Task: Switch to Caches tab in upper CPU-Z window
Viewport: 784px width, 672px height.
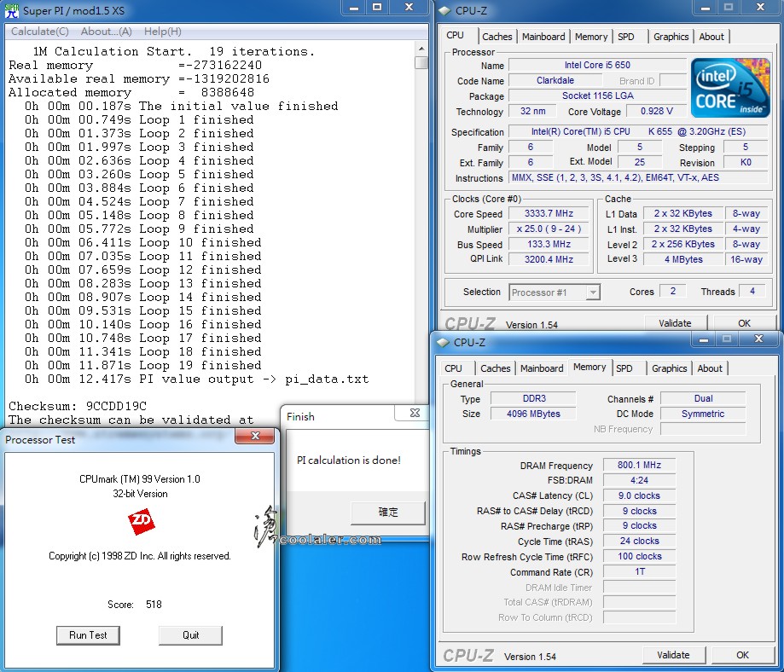Action: point(497,37)
